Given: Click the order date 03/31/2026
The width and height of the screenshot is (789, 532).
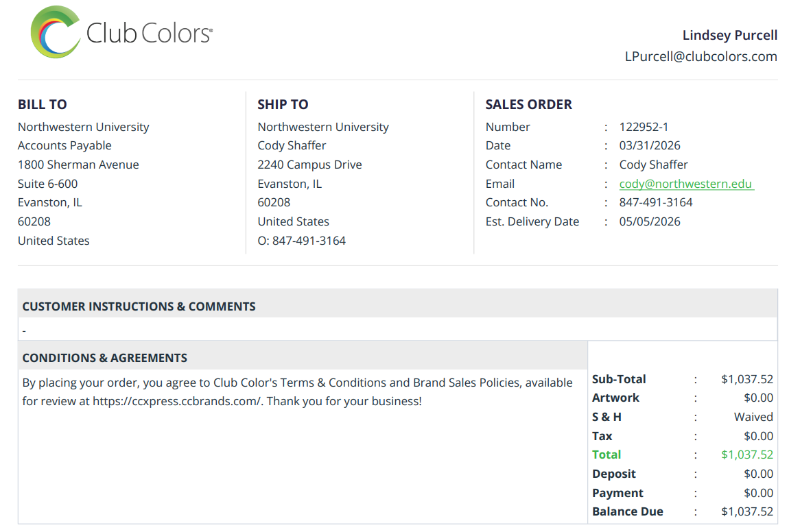Looking at the screenshot, I should (650, 146).
